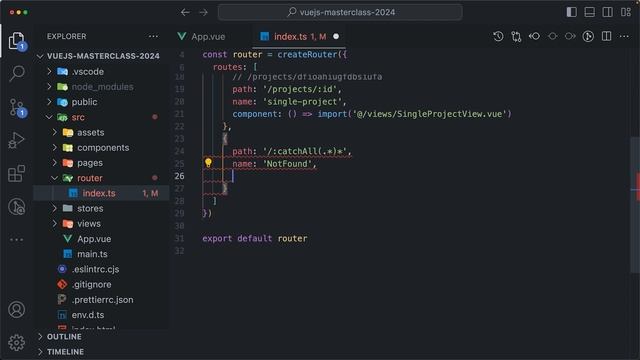Screen dimensions: 640x360
Task: Expand the assets folder
Action: click(x=101, y=133)
